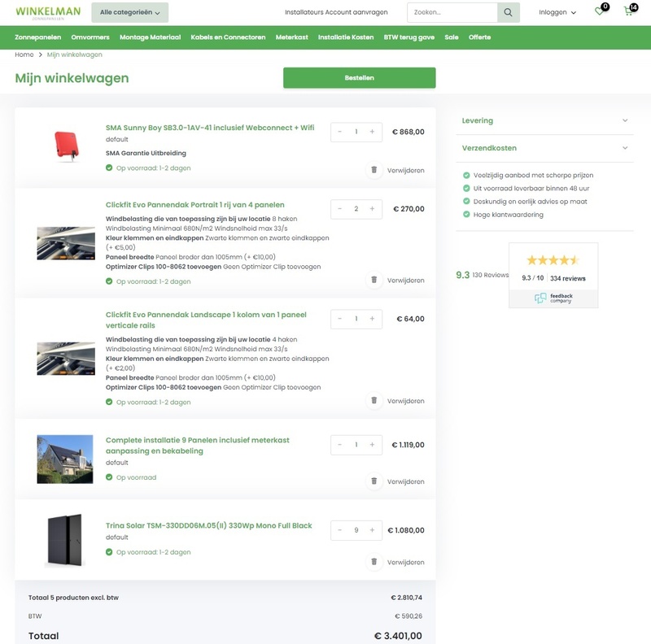Increase Trina Solar panel quantity
Image resolution: width=651 pixels, height=644 pixels.
click(x=373, y=530)
